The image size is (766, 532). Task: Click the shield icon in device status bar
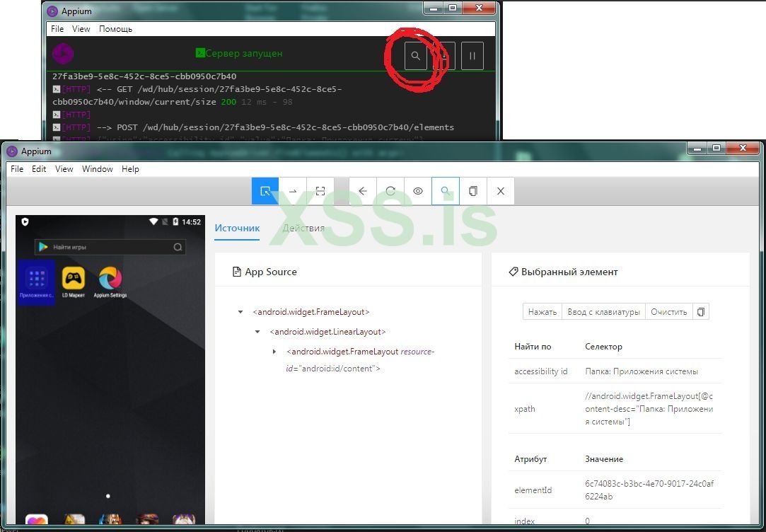[25, 222]
